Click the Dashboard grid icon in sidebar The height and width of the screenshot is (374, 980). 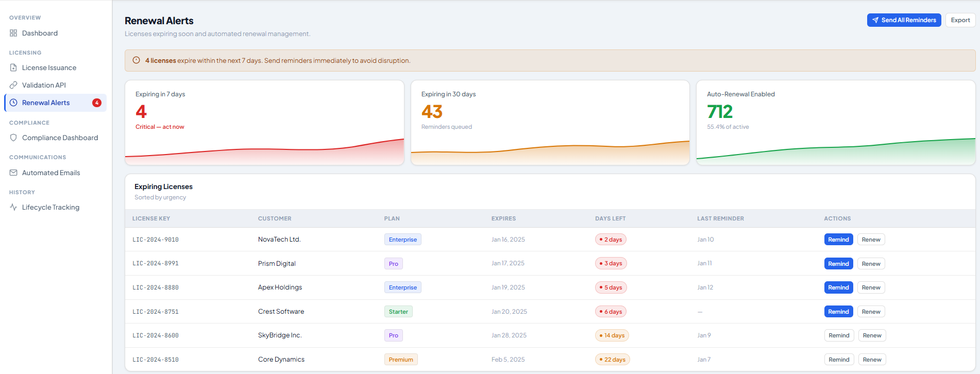[x=13, y=33]
